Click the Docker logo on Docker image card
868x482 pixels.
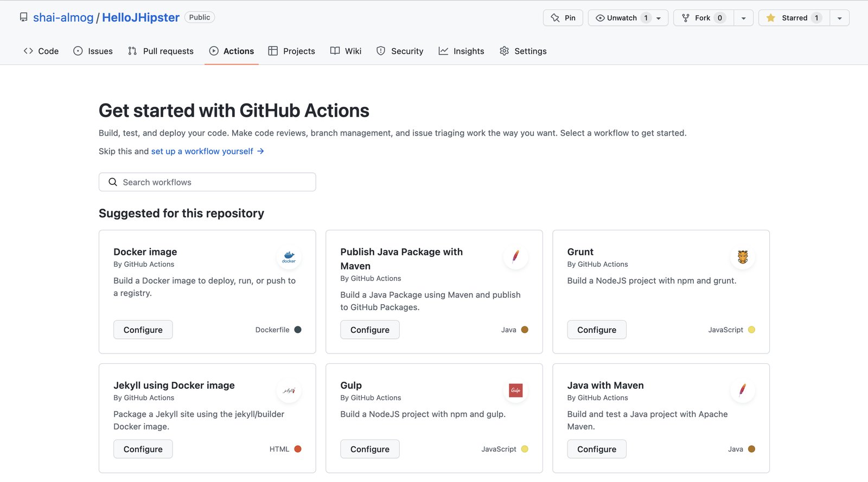click(x=289, y=257)
